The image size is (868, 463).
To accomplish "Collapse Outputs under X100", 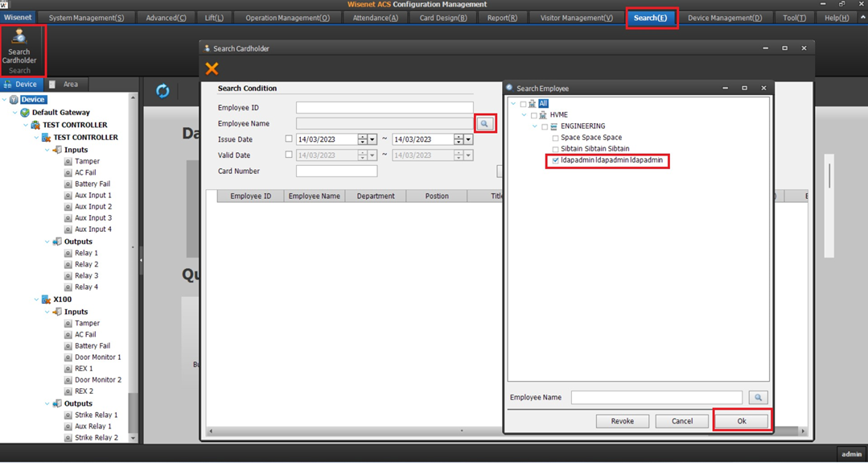I will pos(47,403).
